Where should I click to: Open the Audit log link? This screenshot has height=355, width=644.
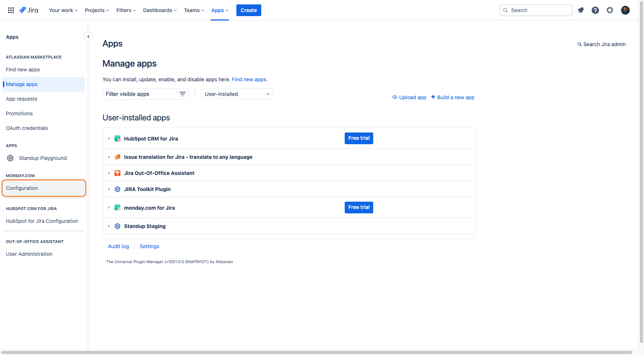tap(119, 246)
